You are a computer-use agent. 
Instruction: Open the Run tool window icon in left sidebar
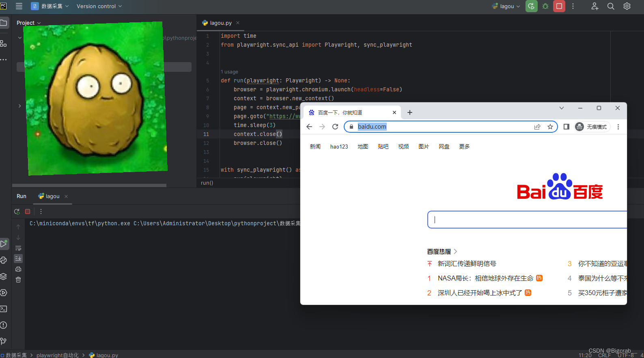point(4,244)
